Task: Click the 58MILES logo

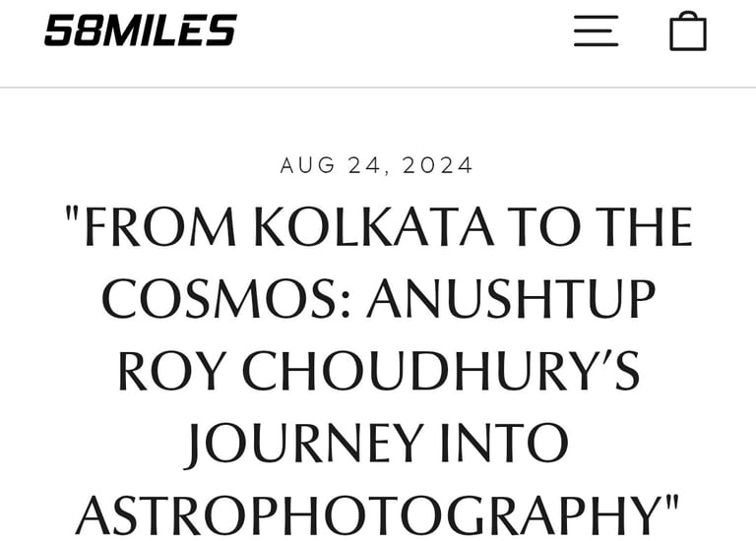Action: [140, 30]
